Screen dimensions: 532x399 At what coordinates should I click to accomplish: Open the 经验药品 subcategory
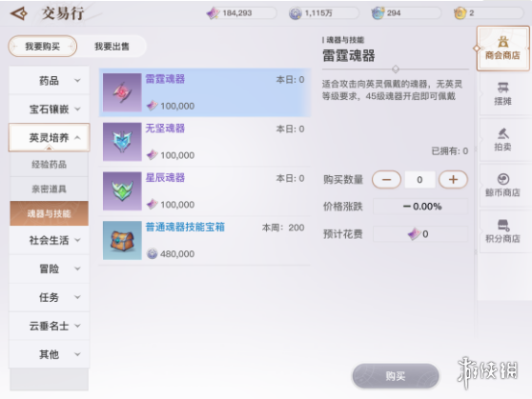pyautogui.click(x=50, y=164)
